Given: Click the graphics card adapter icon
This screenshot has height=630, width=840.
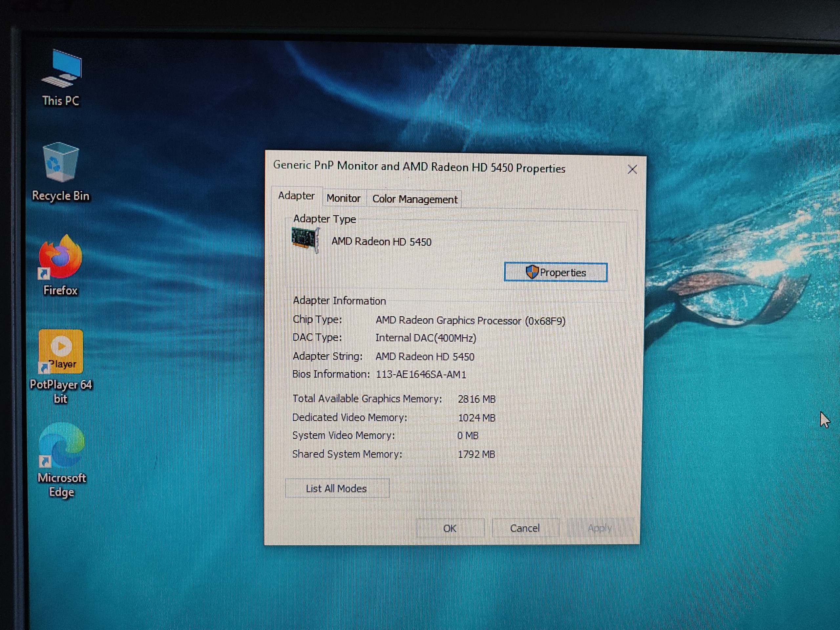Looking at the screenshot, I should [x=305, y=240].
